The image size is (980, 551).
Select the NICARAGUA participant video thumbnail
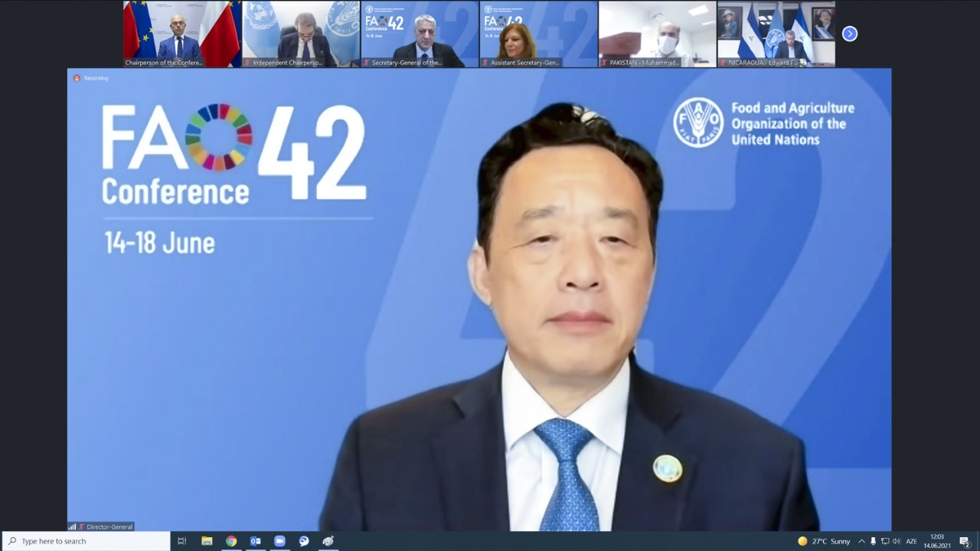tap(776, 34)
